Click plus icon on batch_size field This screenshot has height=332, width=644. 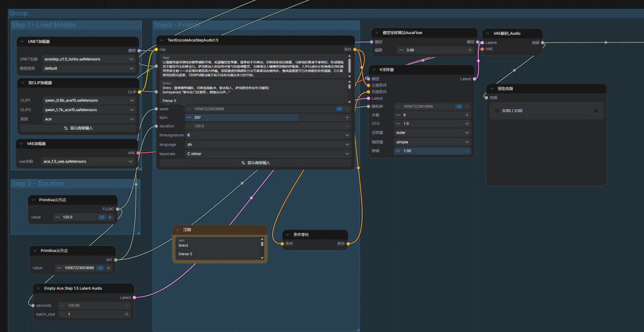126,314
